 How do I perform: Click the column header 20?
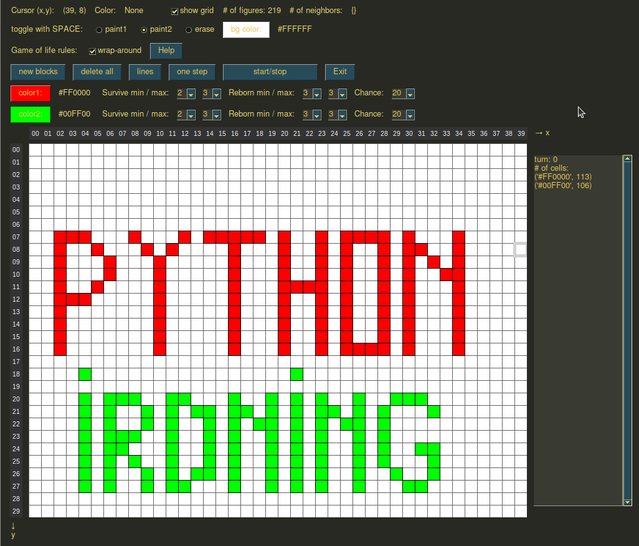[284, 134]
